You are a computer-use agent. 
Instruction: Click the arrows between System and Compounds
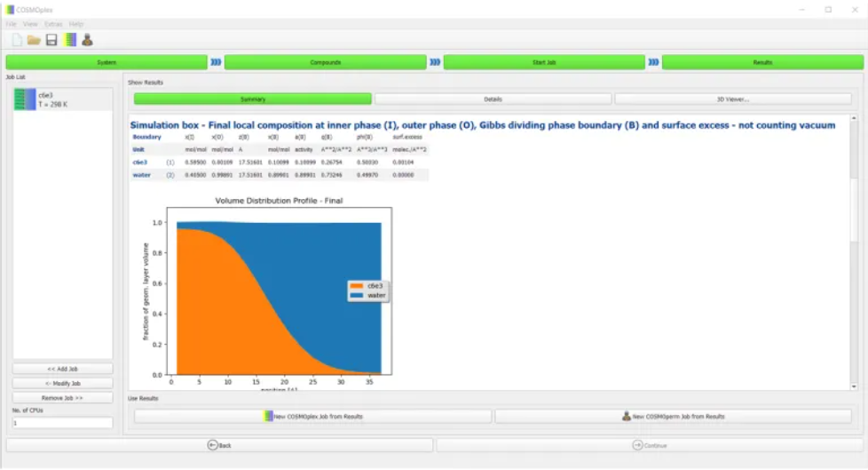(216, 62)
